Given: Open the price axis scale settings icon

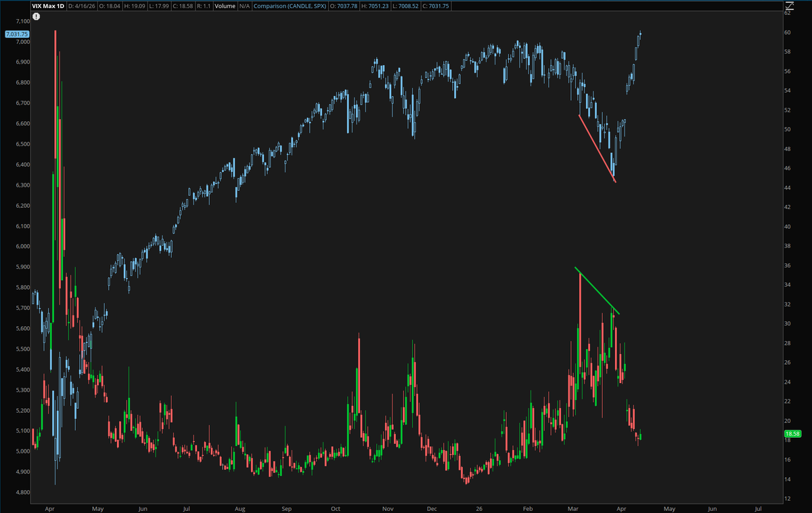Looking at the screenshot, I should 789,5.
